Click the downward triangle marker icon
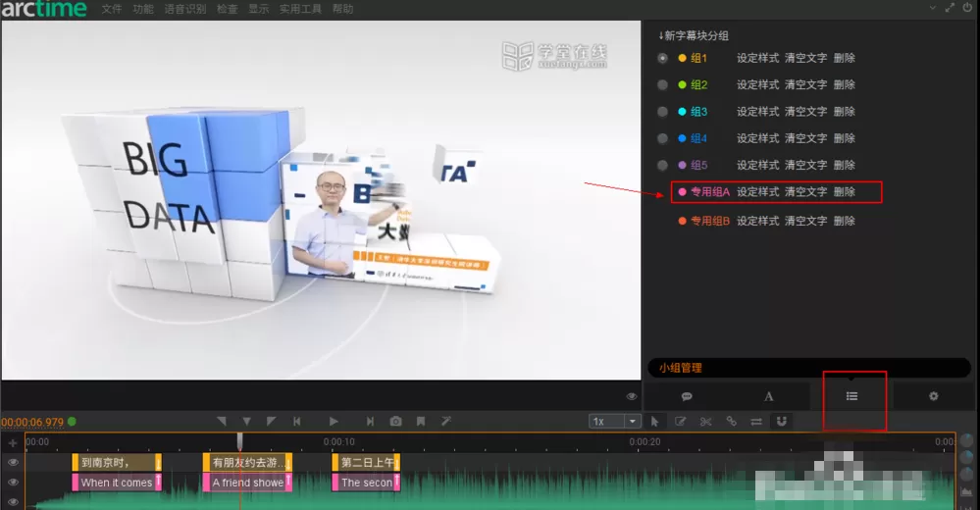This screenshot has width=980, height=510. (247, 422)
